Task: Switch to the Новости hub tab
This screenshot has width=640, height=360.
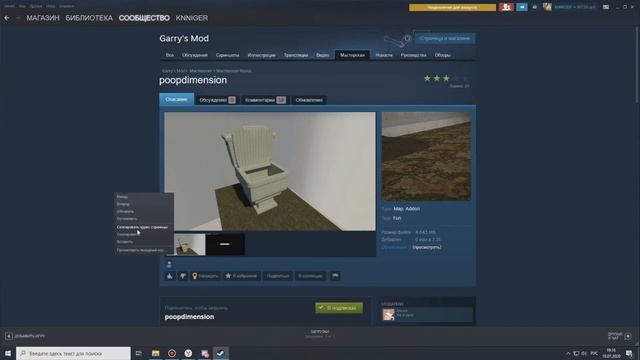Action: (384, 55)
